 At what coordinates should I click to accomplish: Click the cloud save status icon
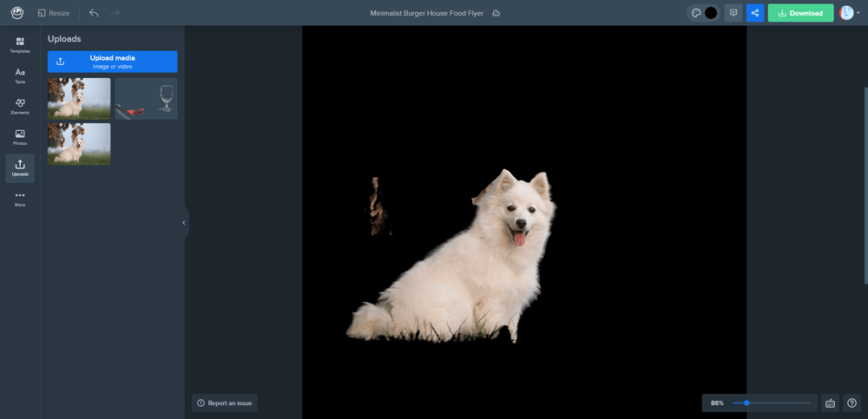(x=496, y=14)
